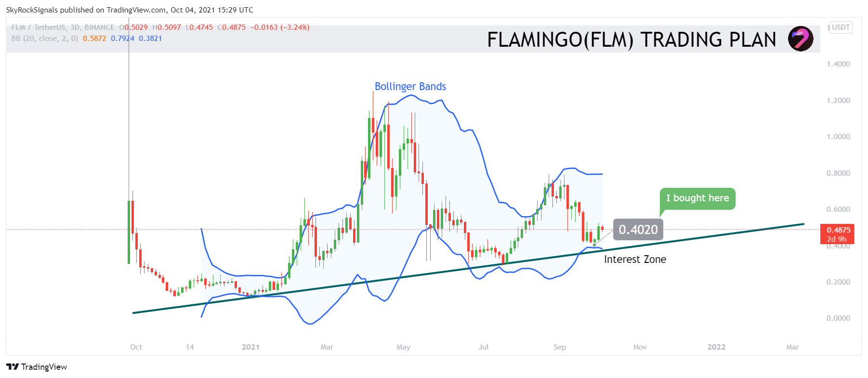Viewport: 868px width, 378px height.
Task: Click the FLAMINGO(FLM) TRADING PLAN title
Action: pyautogui.click(x=631, y=39)
